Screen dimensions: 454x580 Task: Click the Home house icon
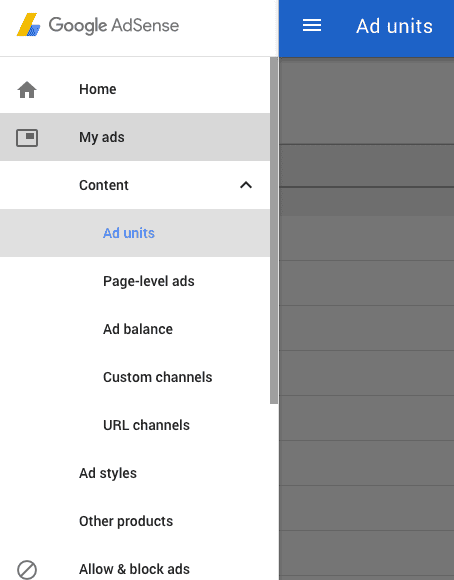(27, 90)
